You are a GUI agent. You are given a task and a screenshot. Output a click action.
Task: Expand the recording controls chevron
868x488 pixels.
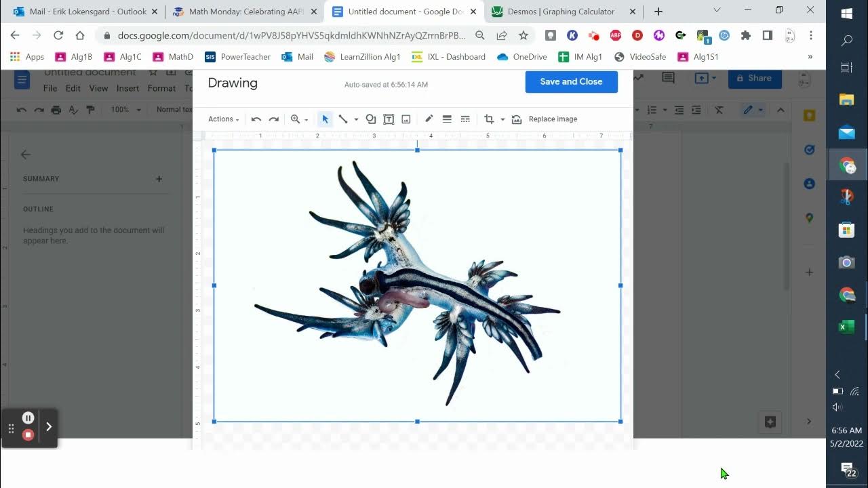(x=49, y=427)
